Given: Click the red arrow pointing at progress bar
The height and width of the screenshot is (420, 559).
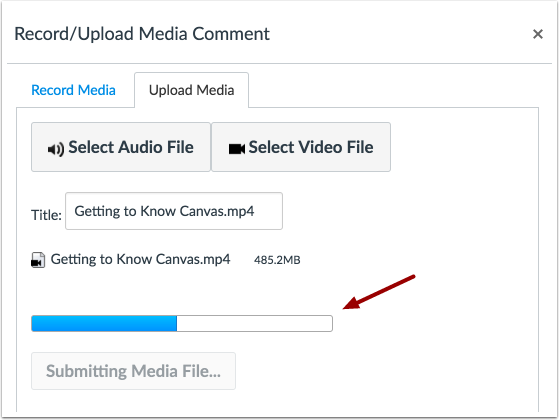Looking at the screenshot, I should [379, 292].
